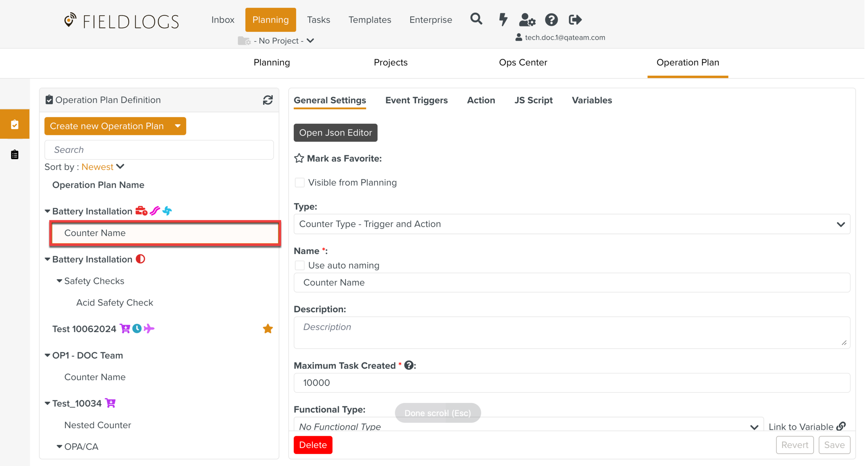The image size is (868, 466).
Task: Open the help question mark icon
Action: 551,20
